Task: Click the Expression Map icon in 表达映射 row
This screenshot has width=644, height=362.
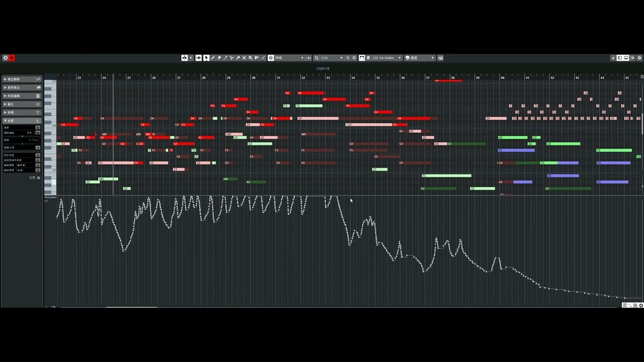Action: click(38, 79)
